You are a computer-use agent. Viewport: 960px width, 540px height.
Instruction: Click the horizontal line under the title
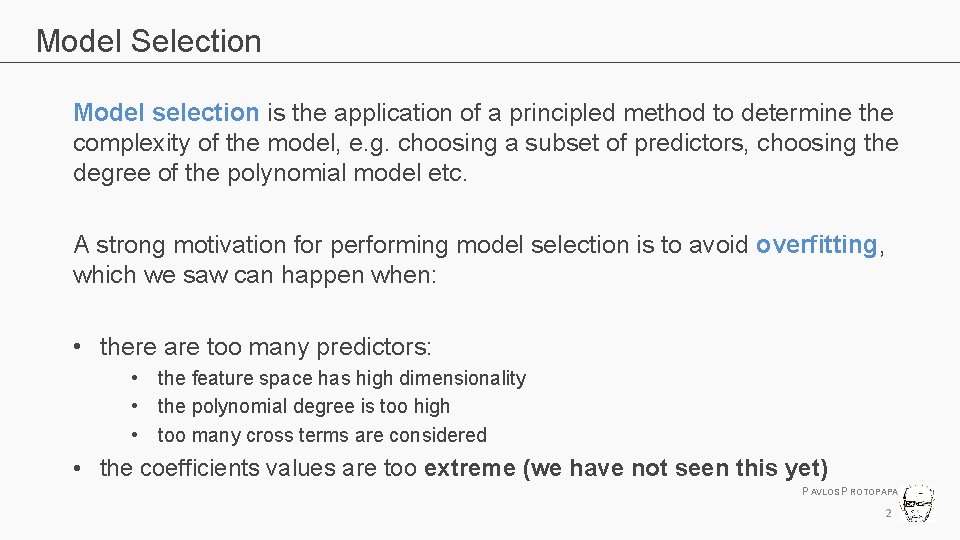click(480, 62)
